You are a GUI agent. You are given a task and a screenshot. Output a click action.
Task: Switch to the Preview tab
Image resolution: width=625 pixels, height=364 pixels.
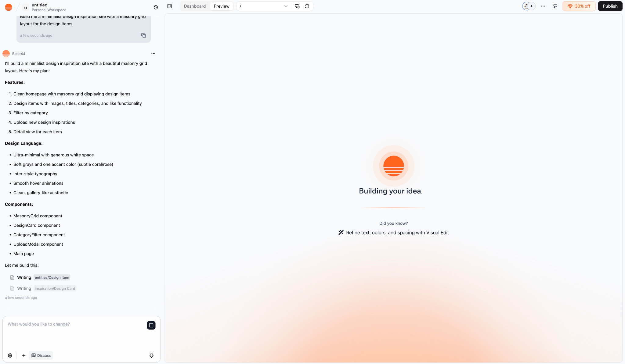[x=222, y=6]
